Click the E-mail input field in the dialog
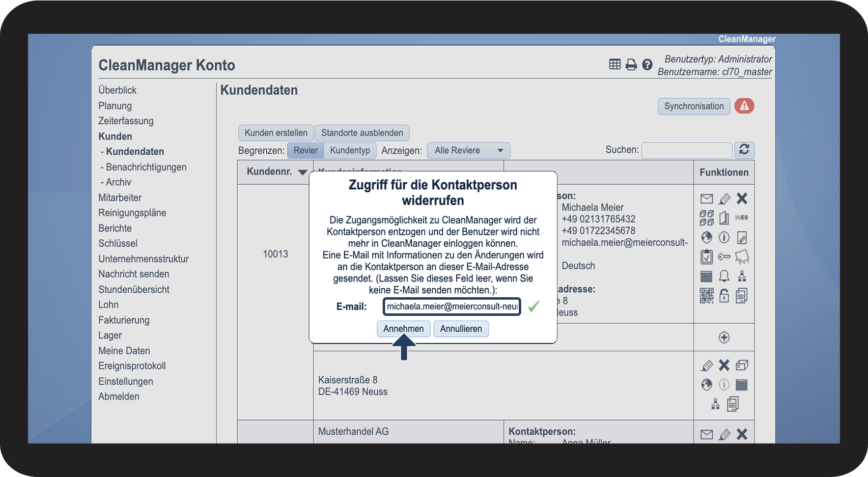868x477 pixels. (452, 307)
